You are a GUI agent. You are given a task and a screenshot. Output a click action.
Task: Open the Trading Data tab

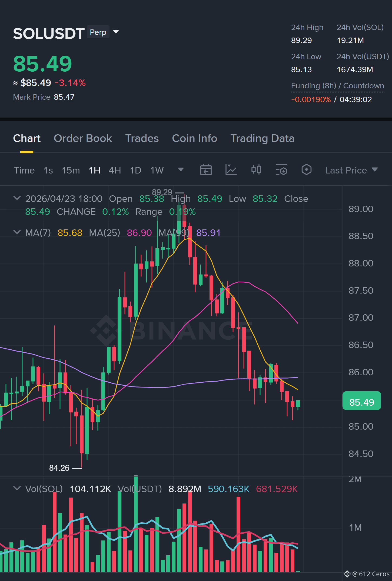tap(262, 138)
